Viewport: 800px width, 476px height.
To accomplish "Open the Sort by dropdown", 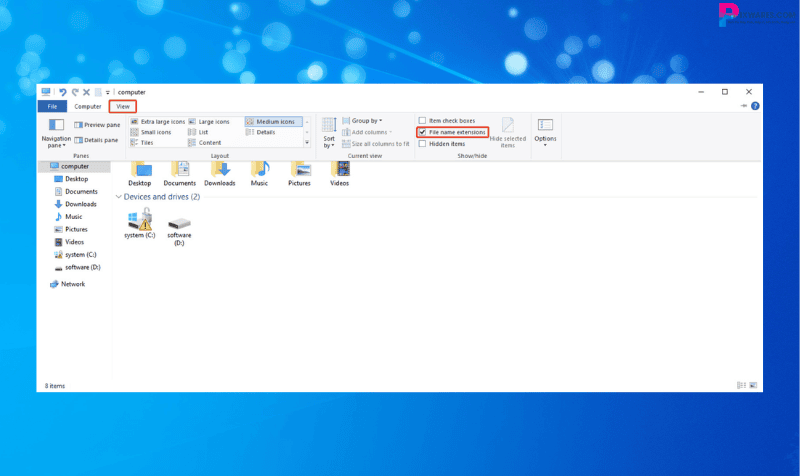I will coord(329,132).
